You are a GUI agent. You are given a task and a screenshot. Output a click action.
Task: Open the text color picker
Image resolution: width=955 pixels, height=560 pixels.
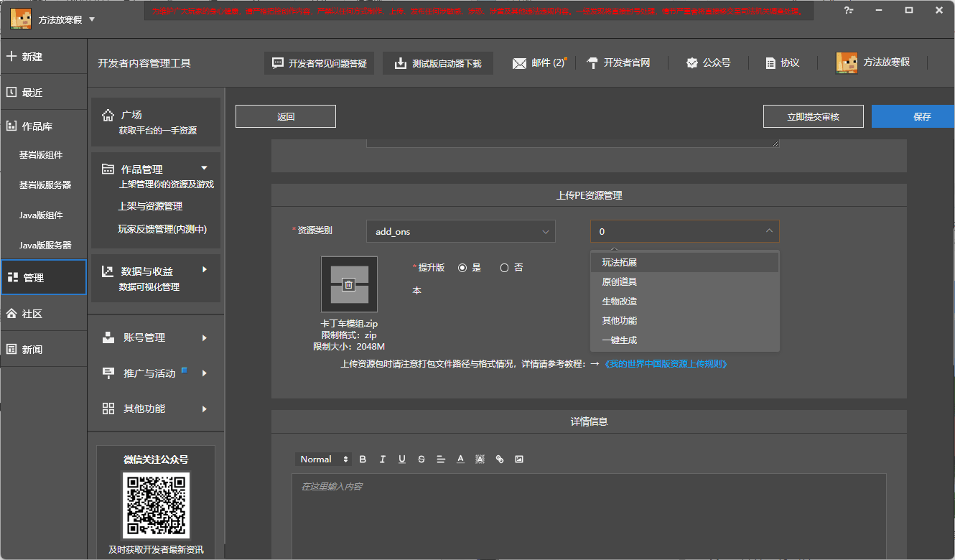coord(460,459)
